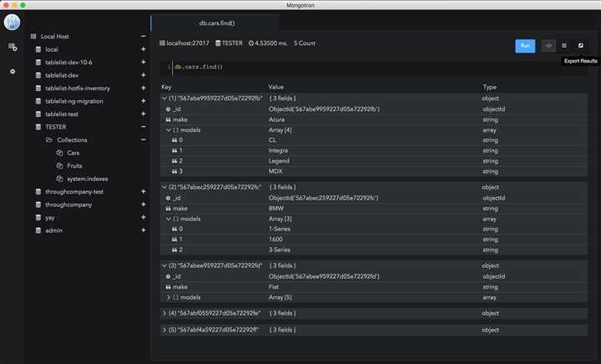Click the Integra model value
Screen dimensions: 601x364
pos(278,150)
